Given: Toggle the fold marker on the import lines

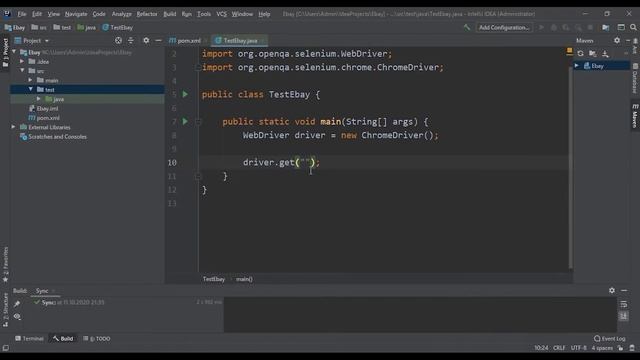Looking at the screenshot, I should click(x=198, y=67).
